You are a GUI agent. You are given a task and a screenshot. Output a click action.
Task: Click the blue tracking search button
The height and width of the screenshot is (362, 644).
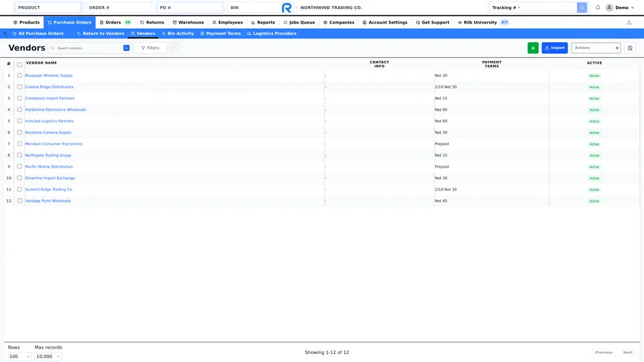coord(582,7)
